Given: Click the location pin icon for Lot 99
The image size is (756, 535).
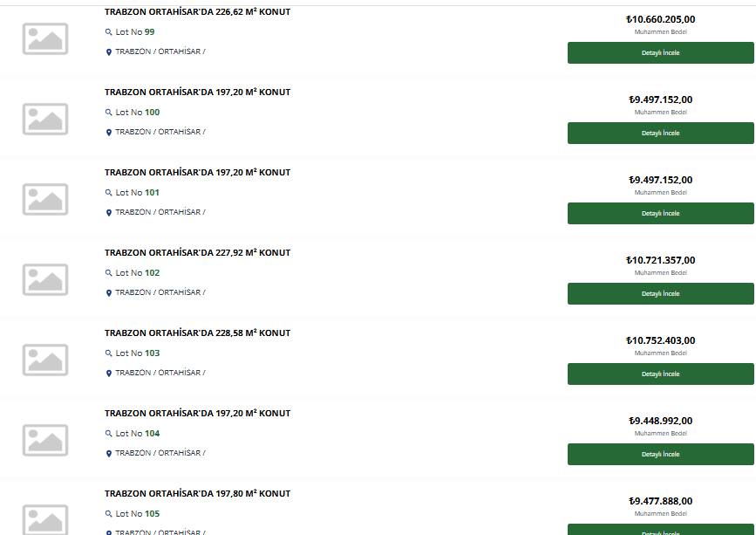Looking at the screenshot, I should point(108,52).
